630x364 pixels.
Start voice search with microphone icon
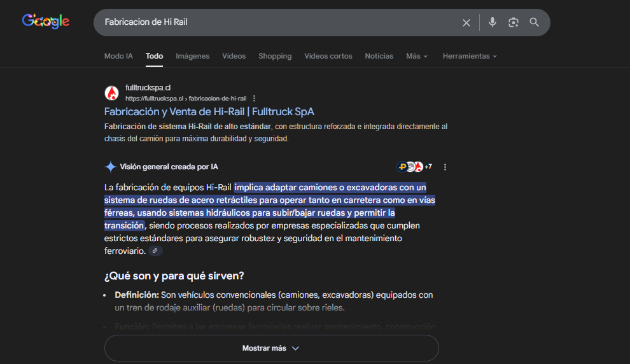[492, 22]
